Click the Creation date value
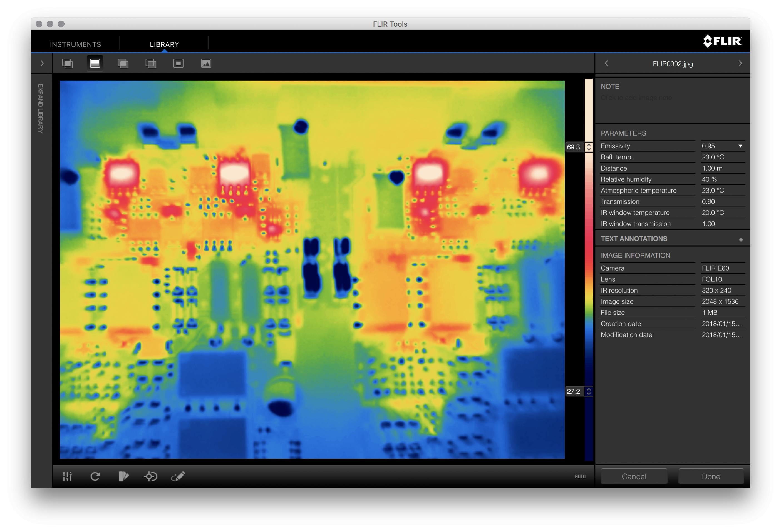 click(x=722, y=324)
